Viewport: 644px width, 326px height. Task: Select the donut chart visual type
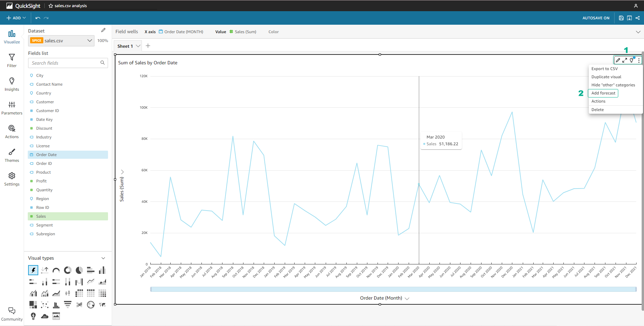[68, 270]
